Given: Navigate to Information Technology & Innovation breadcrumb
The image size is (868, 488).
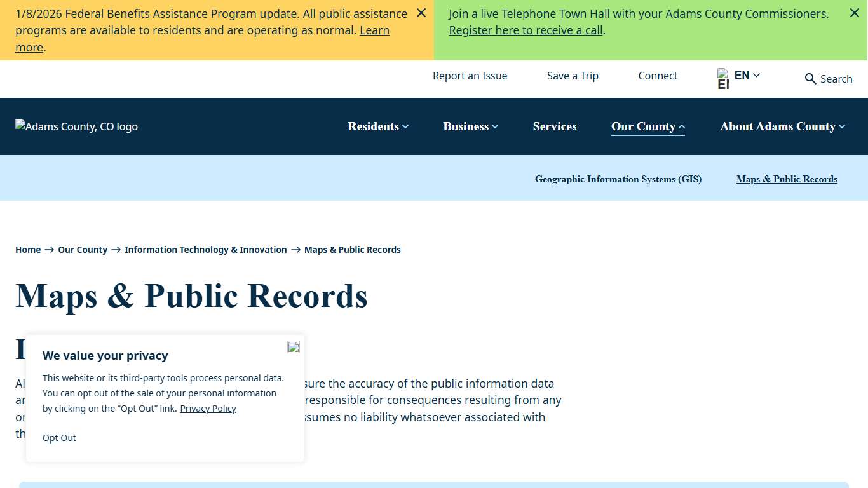Looking at the screenshot, I should (206, 250).
